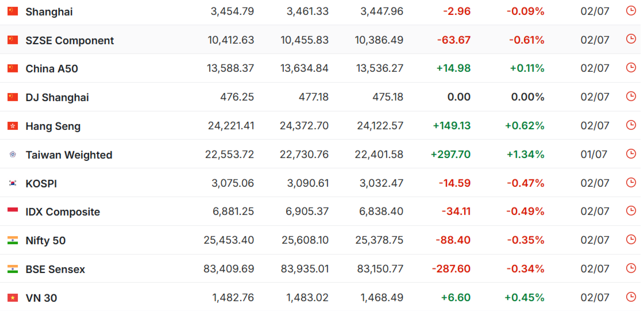This screenshot has width=644, height=311.
Task: Click the clock icon in BSE Sensex row
Action: [x=630, y=268]
